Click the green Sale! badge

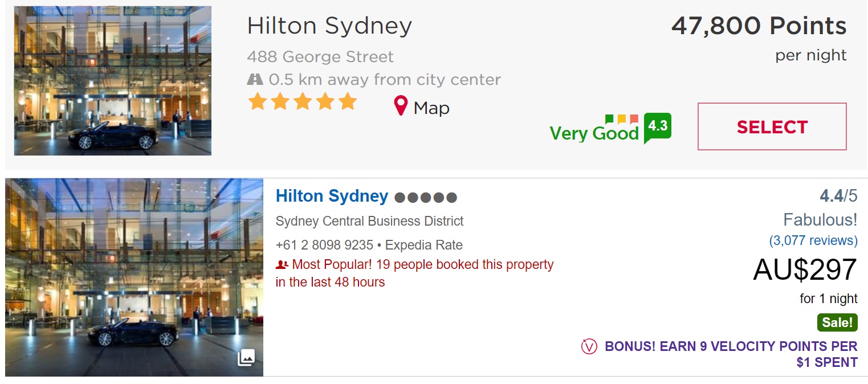point(837,322)
